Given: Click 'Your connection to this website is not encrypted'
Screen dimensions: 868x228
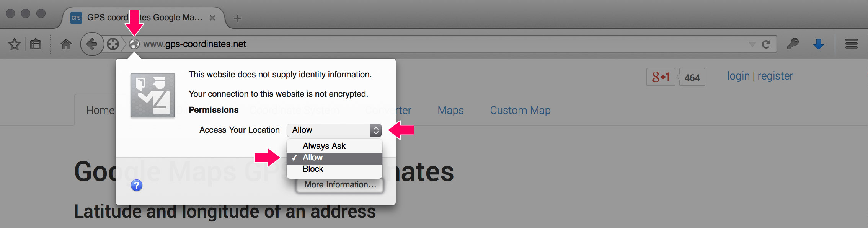Looking at the screenshot, I should point(278,94).
